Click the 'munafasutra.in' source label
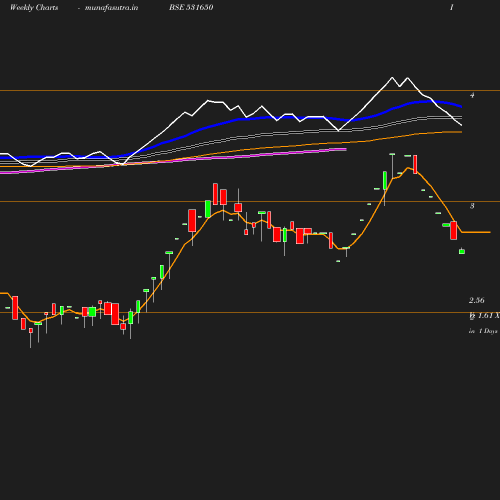Image resolution: width=500 pixels, height=500 pixels. pyautogui.click(x=111, y=8)
